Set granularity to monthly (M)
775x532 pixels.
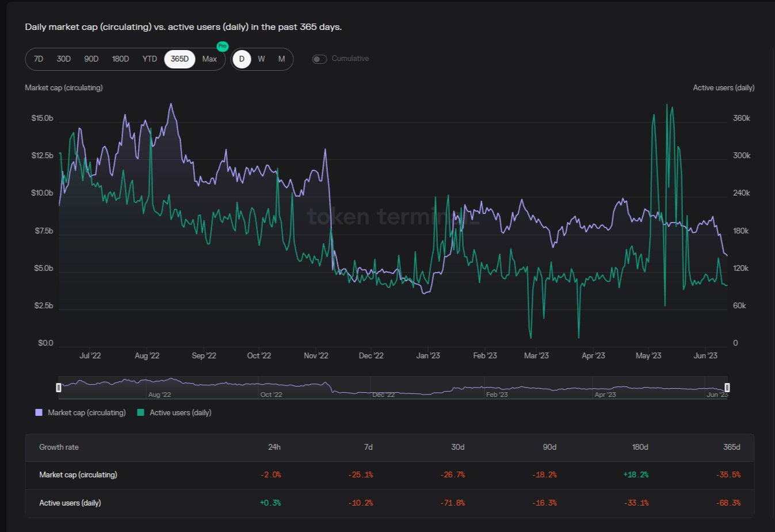[x=281, y=59]
